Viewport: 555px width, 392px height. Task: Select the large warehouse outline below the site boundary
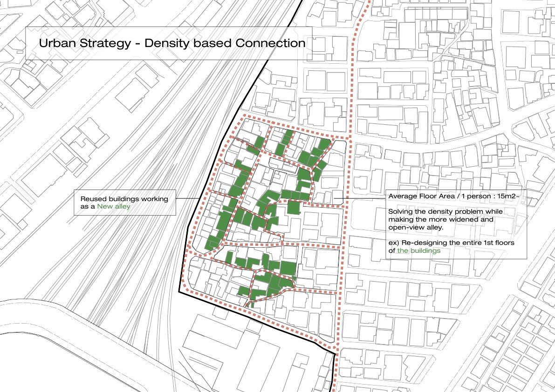[x=233, y=354]
